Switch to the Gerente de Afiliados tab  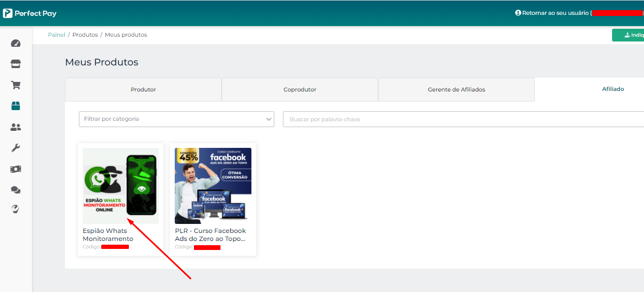coord(456,89)
